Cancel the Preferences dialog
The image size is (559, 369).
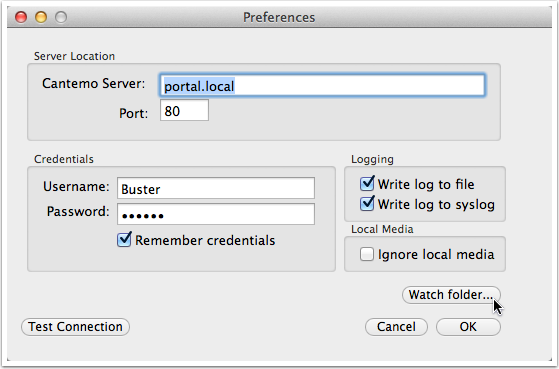pyautogui.click(x=396, y=327)
